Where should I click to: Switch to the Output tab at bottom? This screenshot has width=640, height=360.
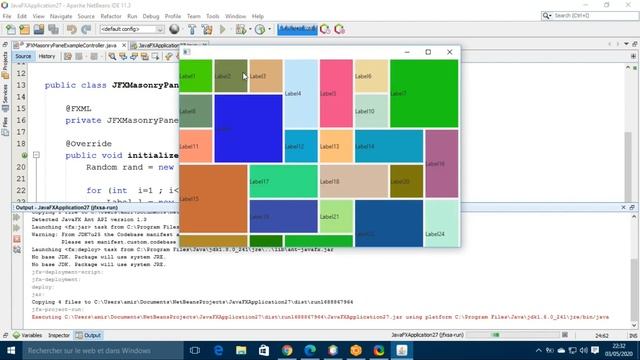coord(88,336)
